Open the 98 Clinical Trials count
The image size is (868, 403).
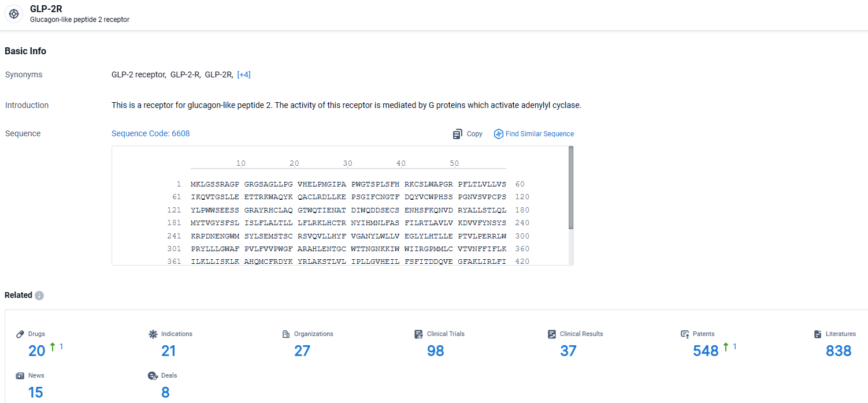(x=435, y=350)
